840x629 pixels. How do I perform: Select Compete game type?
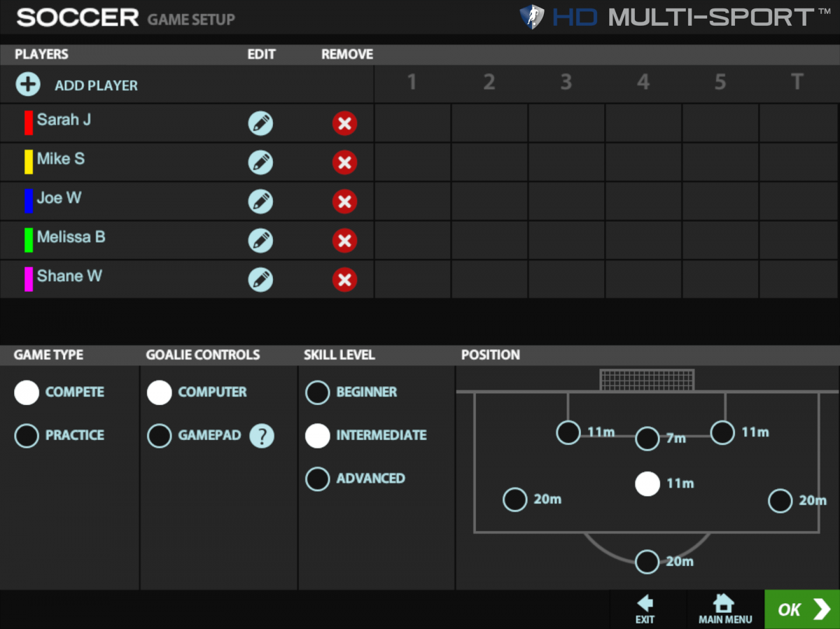click(27, 393)
